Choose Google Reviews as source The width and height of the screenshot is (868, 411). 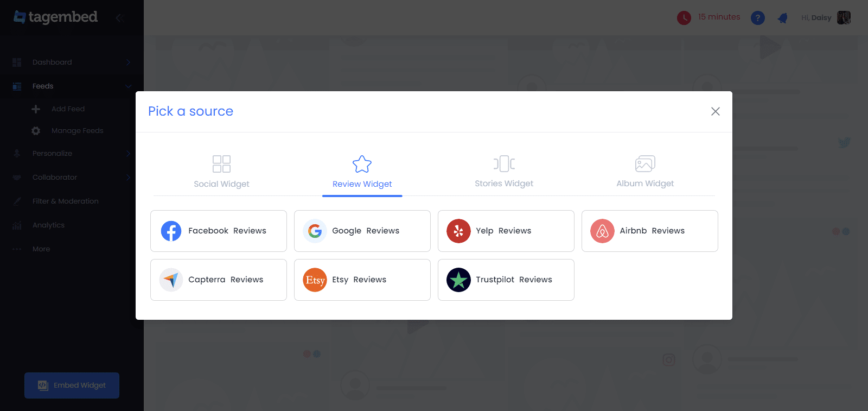pyautogui.click(x=362, y=231)
